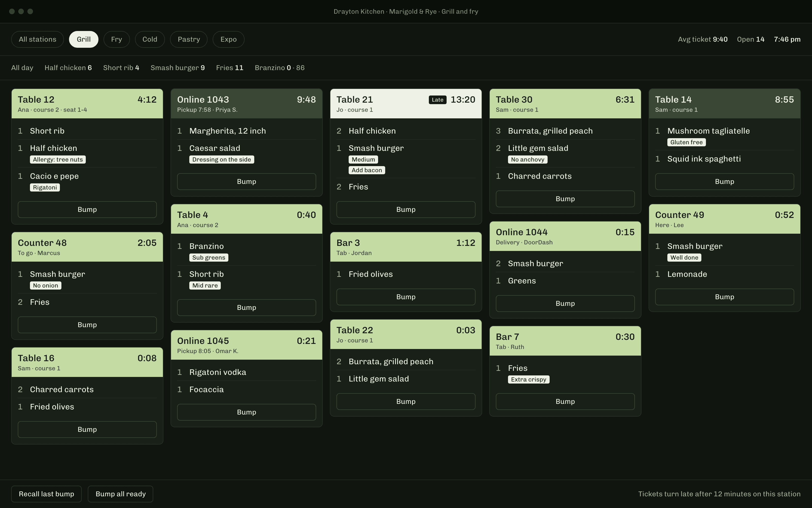Click the Add bacon modifier tag
Image resolution: width=812 pixels, height=508 pixels.
[367, 170]
